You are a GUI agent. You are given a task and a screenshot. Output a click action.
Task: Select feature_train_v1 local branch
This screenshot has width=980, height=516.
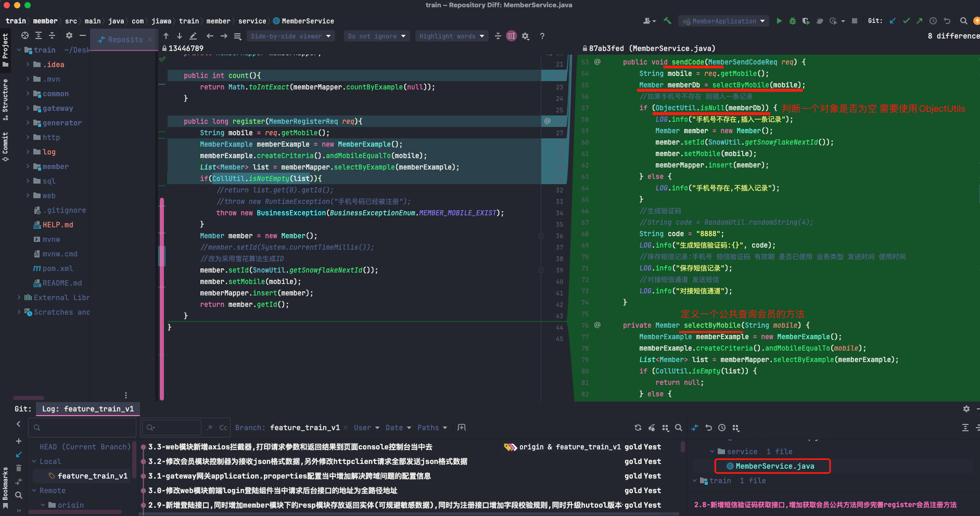click(x=92, y=476)
